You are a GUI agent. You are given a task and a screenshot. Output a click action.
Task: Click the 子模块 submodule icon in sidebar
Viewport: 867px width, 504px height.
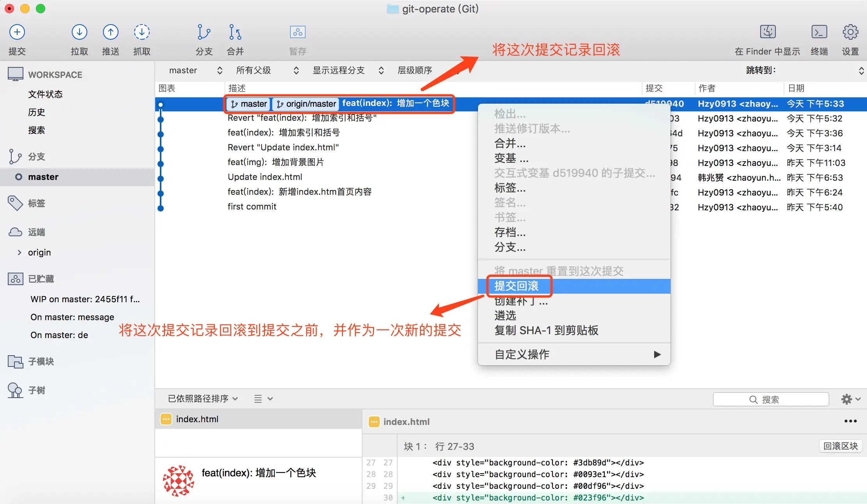[16, 361]
